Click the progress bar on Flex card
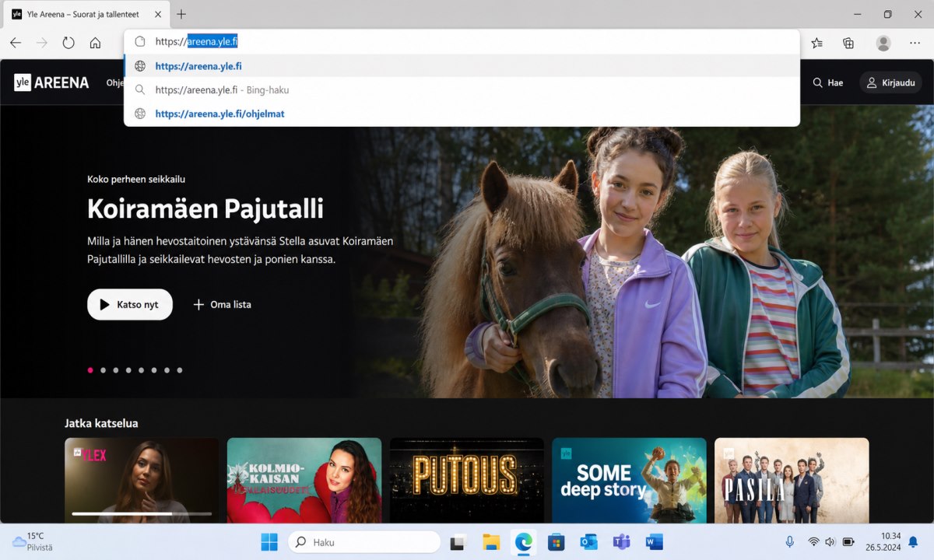The image size is (934, 560). coord(142,513)
